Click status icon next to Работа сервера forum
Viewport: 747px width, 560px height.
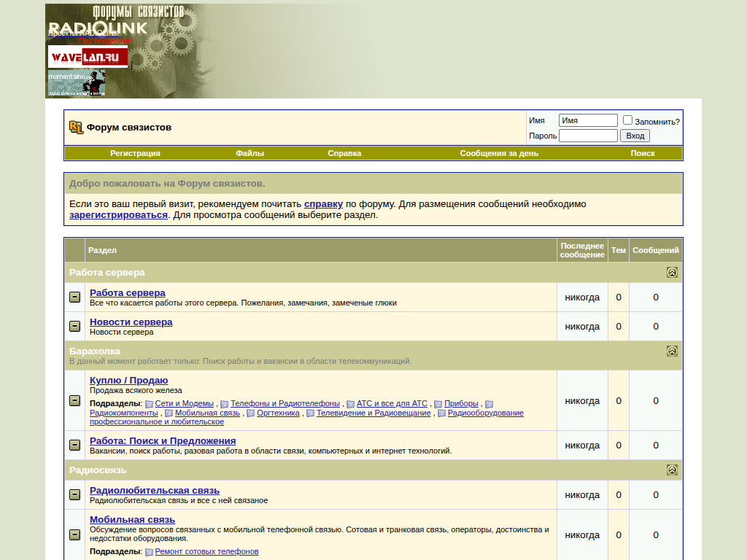point(74,297)
